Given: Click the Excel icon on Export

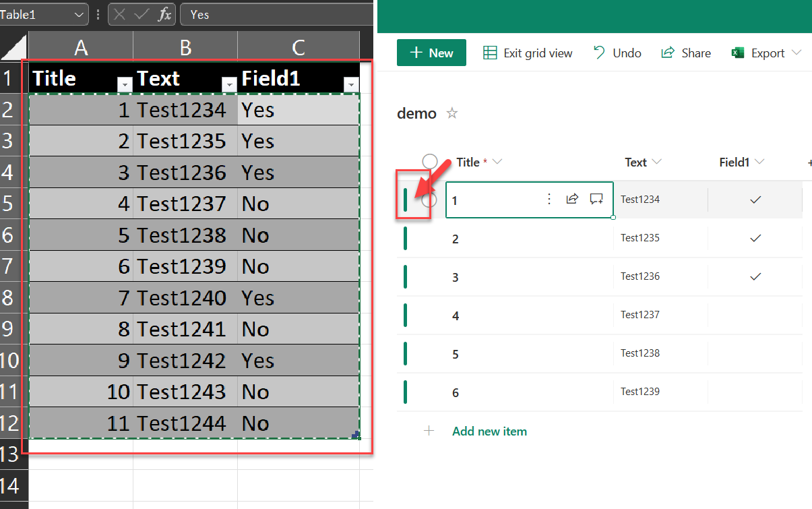Looking at the screenshot, I should (737, 53).
